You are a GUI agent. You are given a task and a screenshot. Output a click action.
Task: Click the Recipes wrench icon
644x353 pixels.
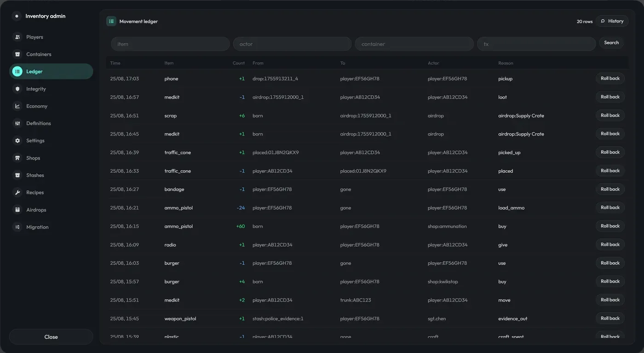[17, 193]
